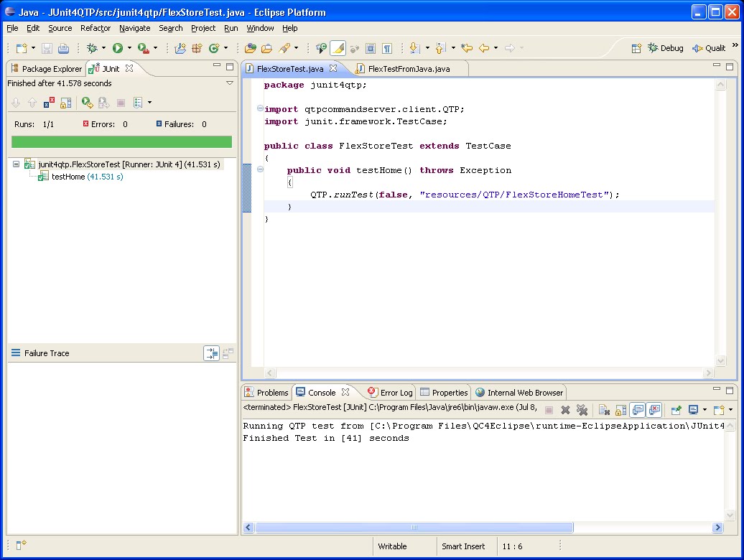
Task: Switch to the Qualit perspective
Action: (x=709, y=48)
